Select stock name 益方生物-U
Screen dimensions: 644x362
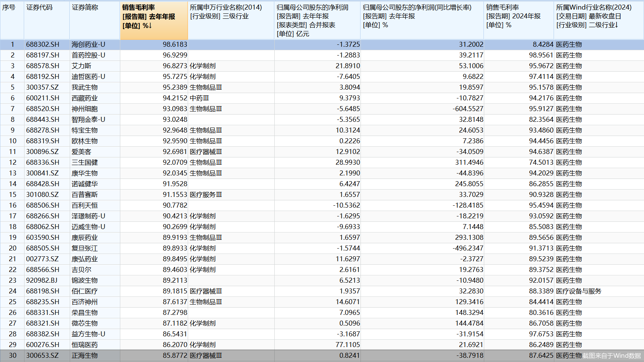tap(88, 334)
